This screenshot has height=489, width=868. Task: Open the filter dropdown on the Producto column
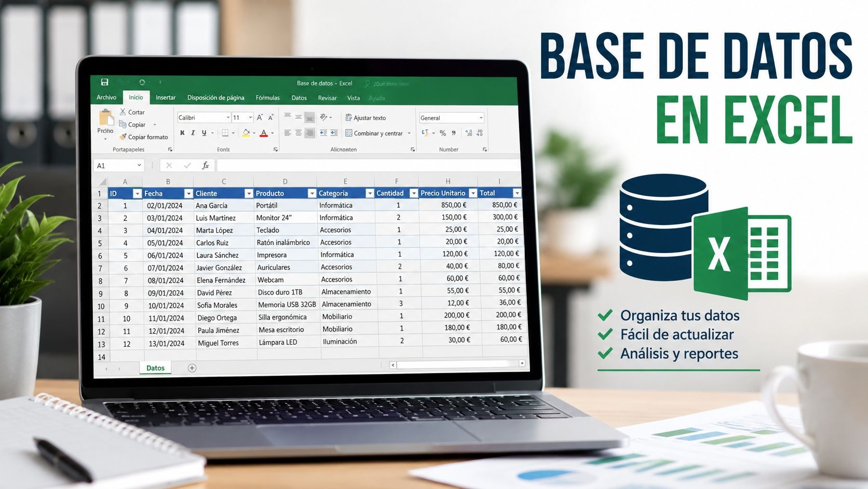(312, 193)
